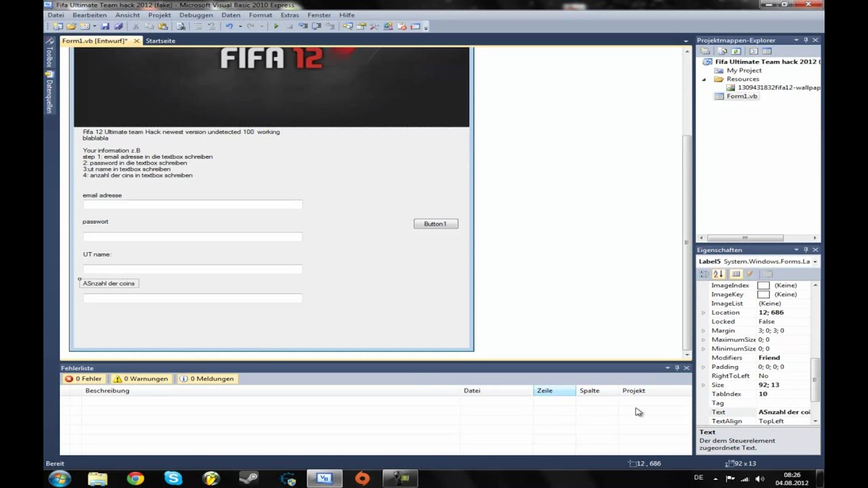Screen dimensions: 868x488
Task: Click the Windows Start button
Action: 60,479
